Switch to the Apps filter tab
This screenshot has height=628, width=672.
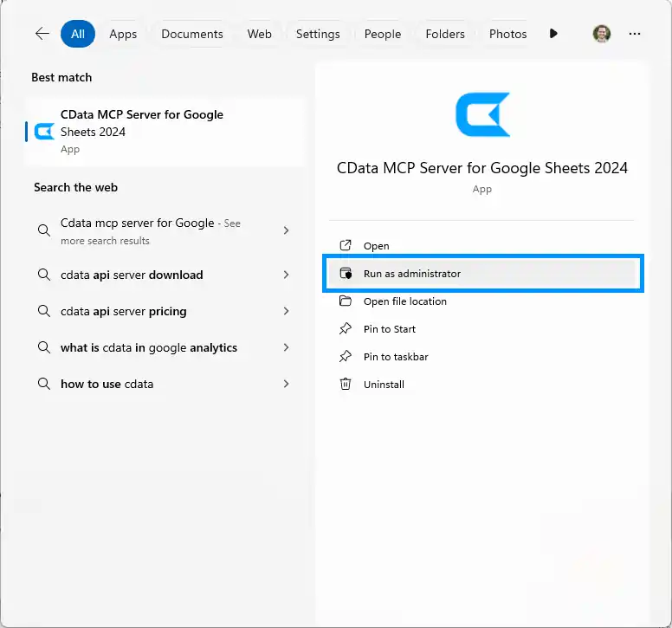[123, 34]
